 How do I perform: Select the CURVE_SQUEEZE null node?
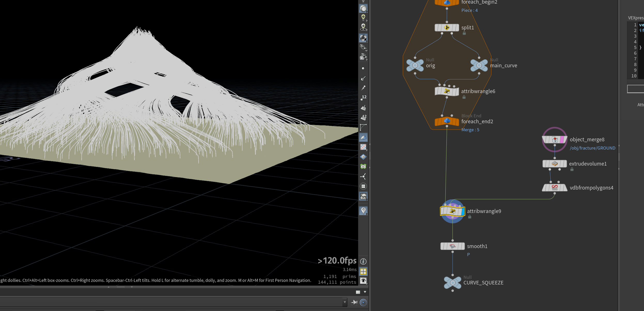tap(452, 283)
